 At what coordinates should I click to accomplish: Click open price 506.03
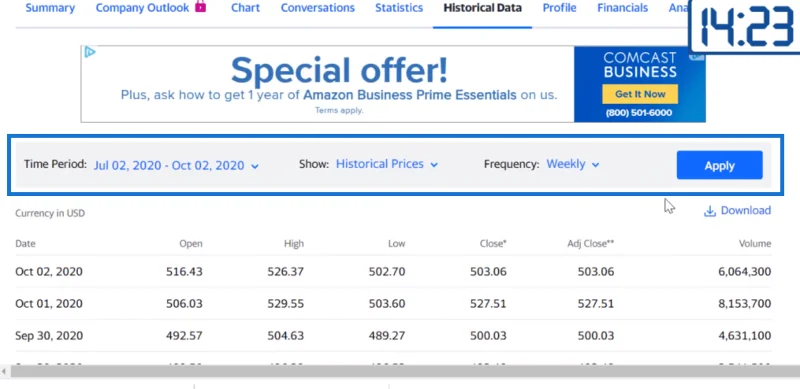pyautogui.click(x=184, y=304)
